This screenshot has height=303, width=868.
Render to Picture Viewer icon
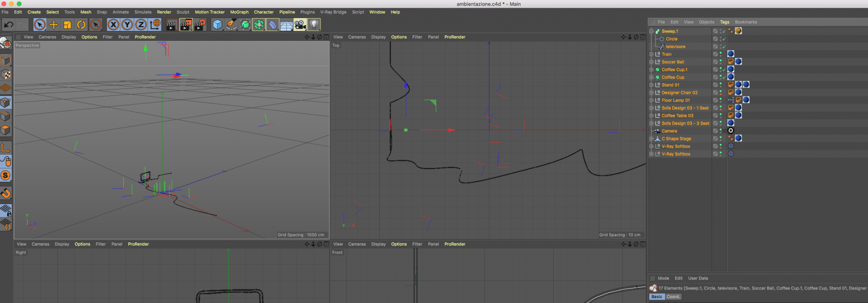[186, 24]
